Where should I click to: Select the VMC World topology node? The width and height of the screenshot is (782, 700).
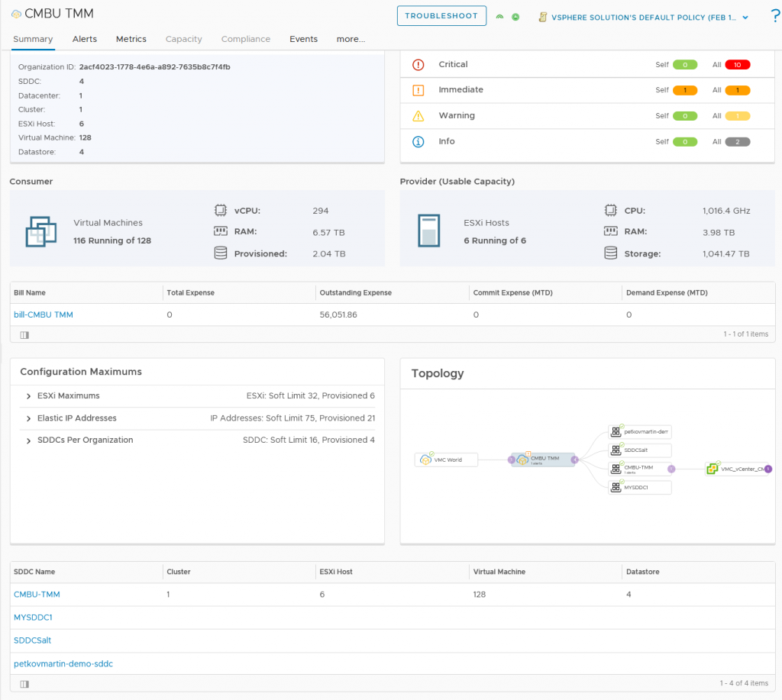[447, 460]
